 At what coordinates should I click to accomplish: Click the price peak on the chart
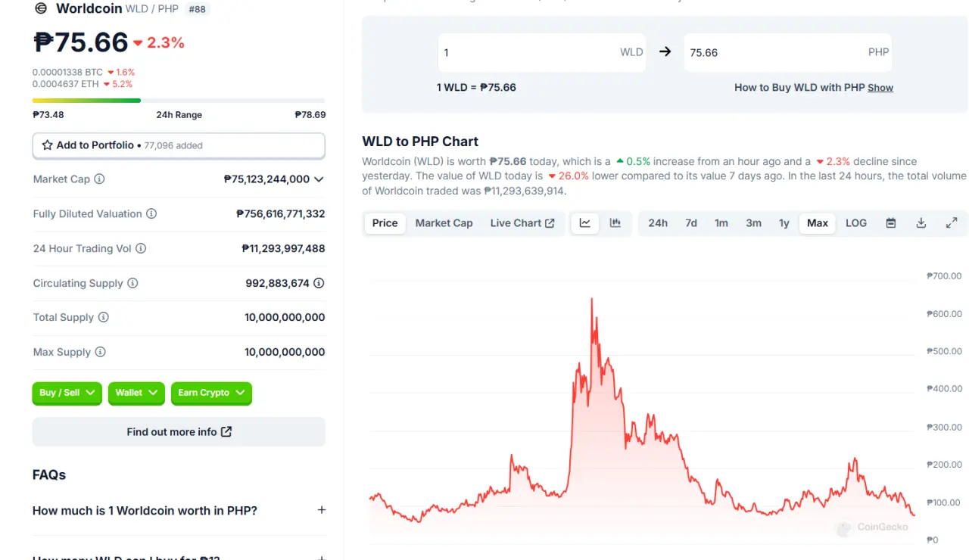coord(592,298)
